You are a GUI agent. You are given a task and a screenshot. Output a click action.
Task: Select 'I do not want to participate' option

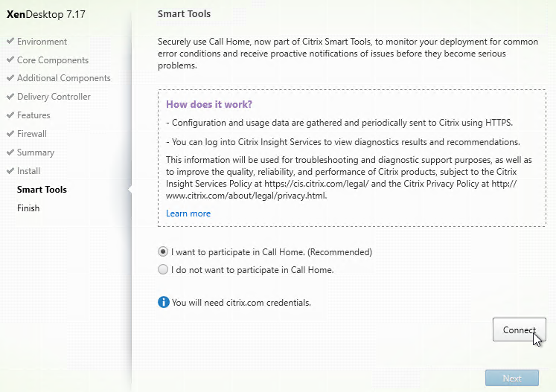(163, 270)
